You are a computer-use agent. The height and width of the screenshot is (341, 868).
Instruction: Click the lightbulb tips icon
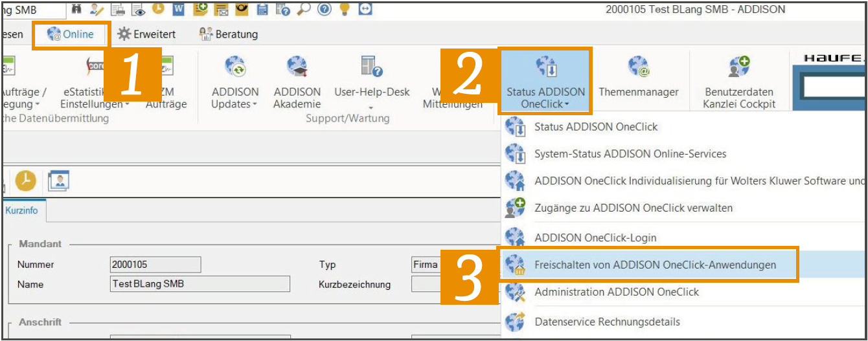coord(345,9)
